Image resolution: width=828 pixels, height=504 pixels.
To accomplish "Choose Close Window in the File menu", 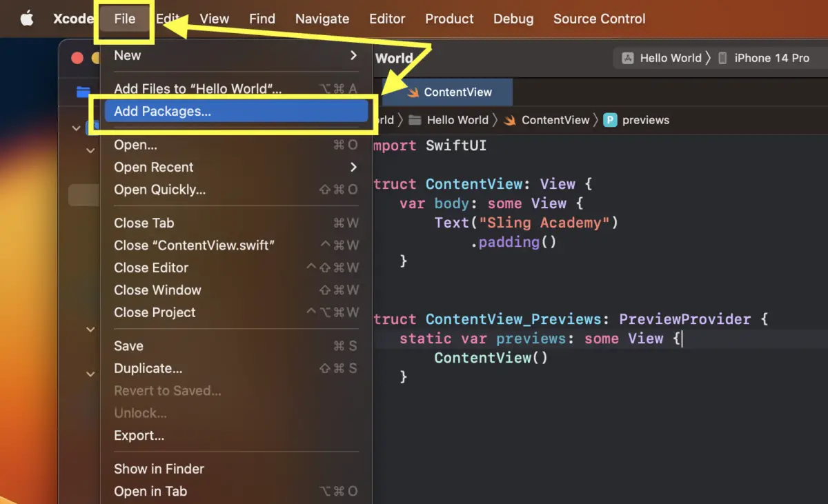I will [236, 290].
